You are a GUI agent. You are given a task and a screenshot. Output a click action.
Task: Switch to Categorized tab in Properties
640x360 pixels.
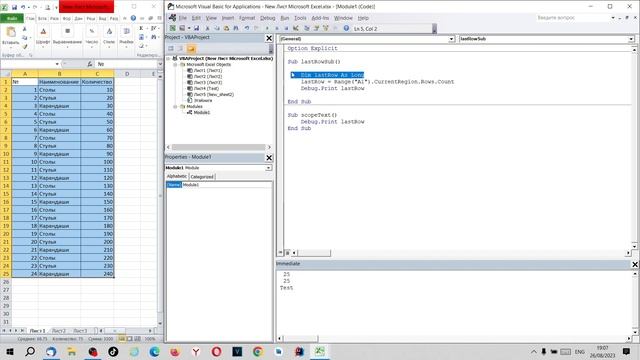tap(202, 177)
